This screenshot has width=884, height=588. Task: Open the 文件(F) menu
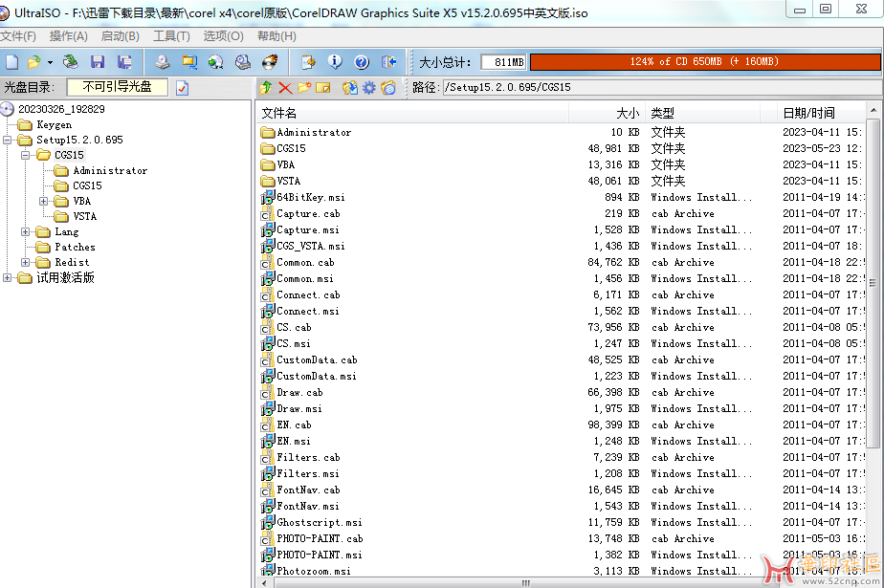(x=18, y=36)
